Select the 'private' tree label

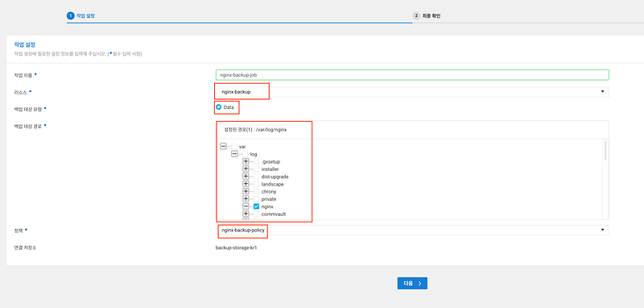click(x=269, y=199)
